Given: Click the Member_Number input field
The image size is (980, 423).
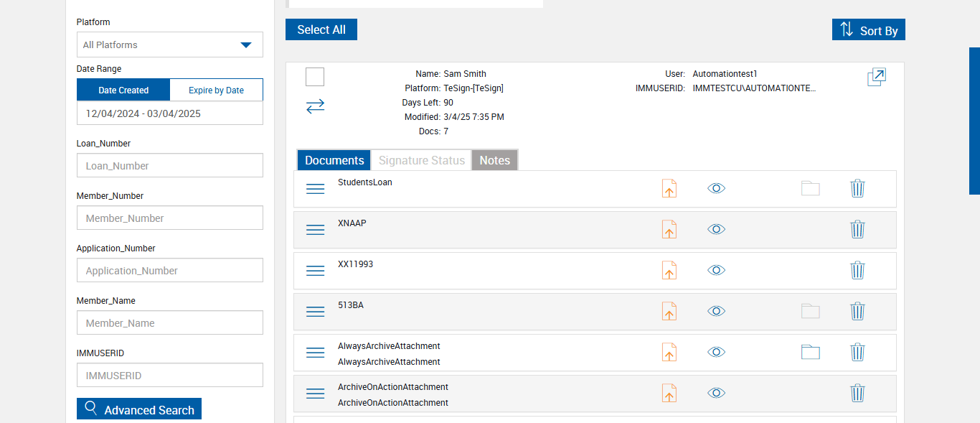Looking at the screenshot, I should tap(170, 218).
